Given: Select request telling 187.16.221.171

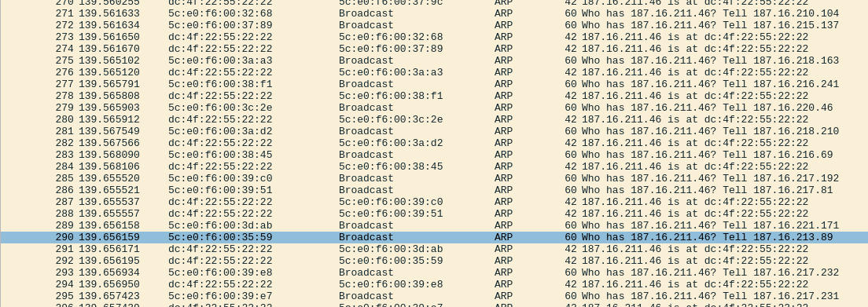Looking at the screenshot, I should click(x=434, y=225).
